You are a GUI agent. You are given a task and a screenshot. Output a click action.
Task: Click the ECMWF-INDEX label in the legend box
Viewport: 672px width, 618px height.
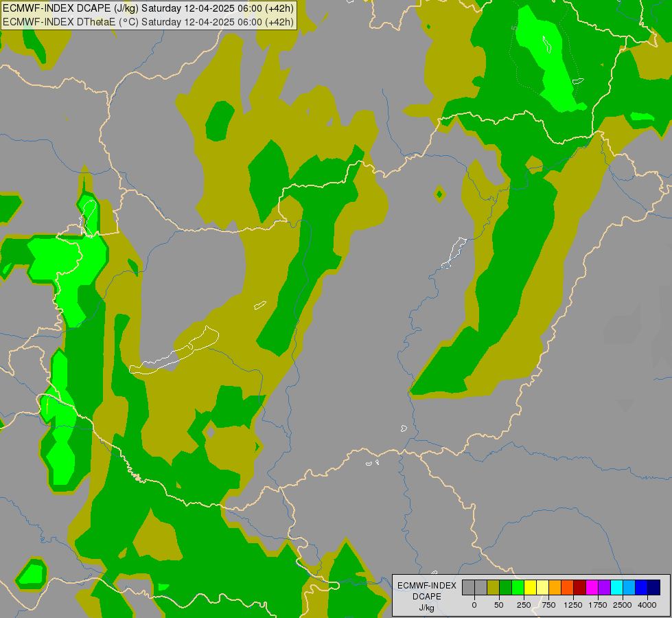point(427,586)
